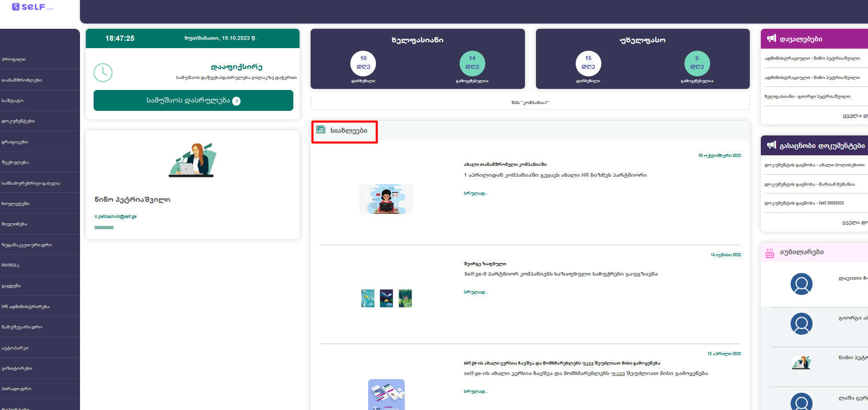Open document notice ახალი პოლისებიიი

tap(814, 165)
